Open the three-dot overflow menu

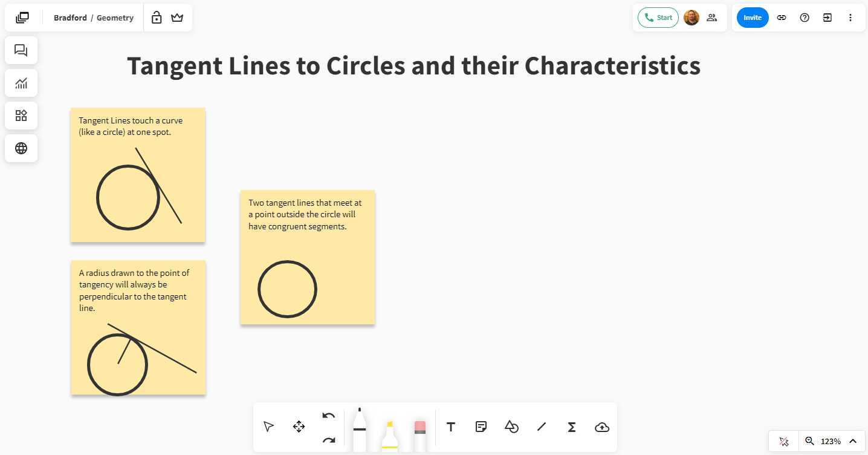(850, 18)
